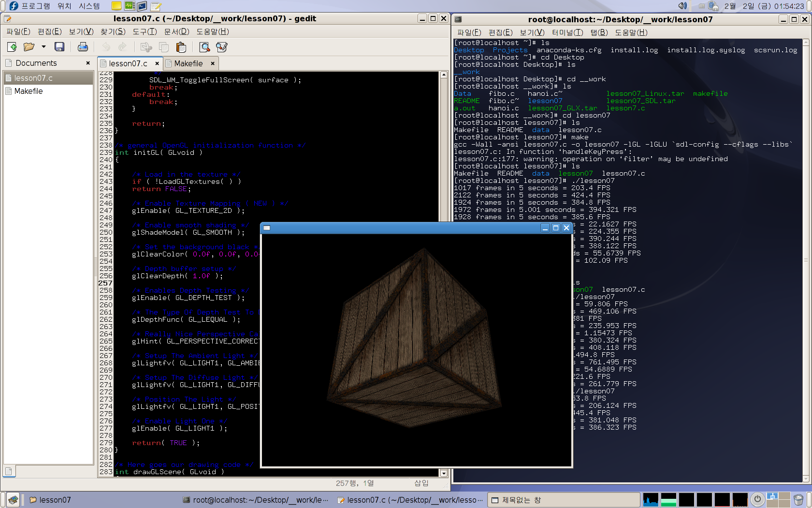Select Makefile in Documents panel
This screenshot has width=812, height=508.
[x=48, y=91]
